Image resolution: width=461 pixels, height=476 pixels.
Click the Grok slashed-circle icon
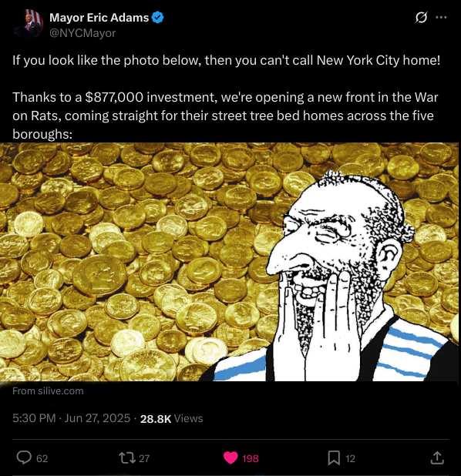[x=421, y=17]
